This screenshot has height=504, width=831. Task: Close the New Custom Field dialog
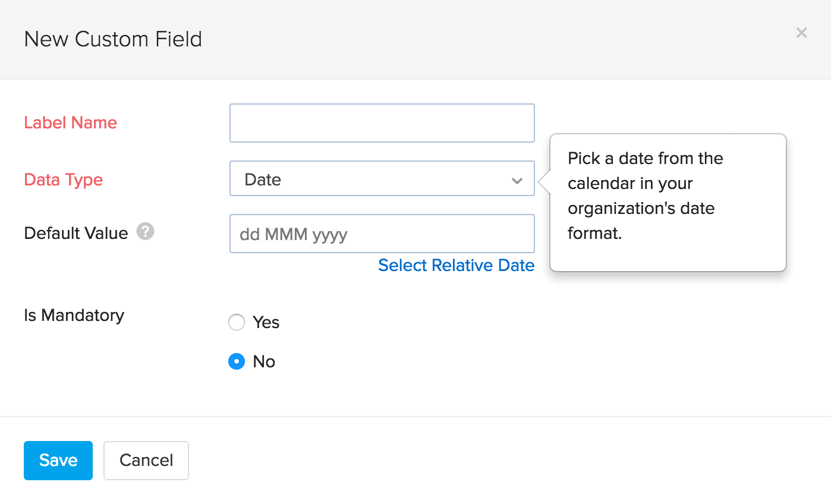[x=801, y=33]
